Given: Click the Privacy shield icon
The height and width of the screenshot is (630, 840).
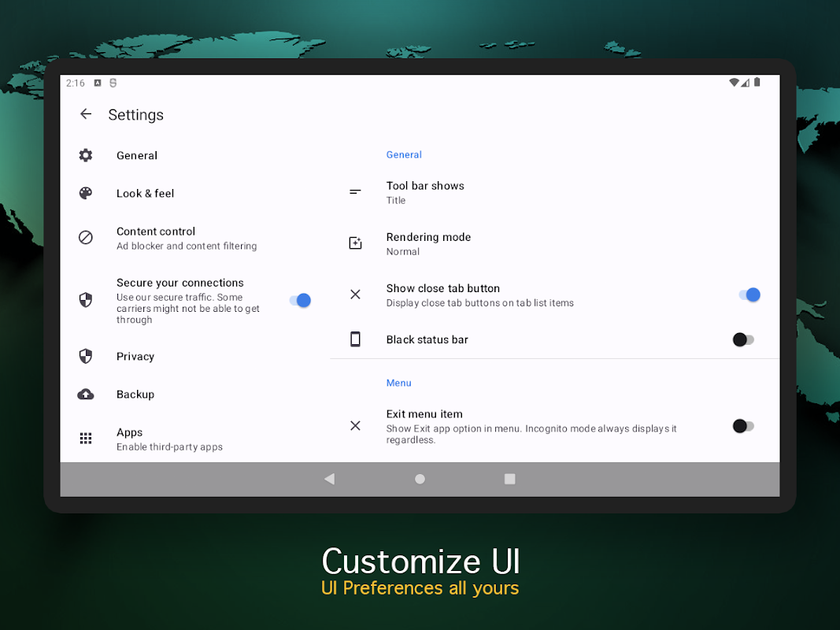Looking at the screenshot, I should (86, 356).
